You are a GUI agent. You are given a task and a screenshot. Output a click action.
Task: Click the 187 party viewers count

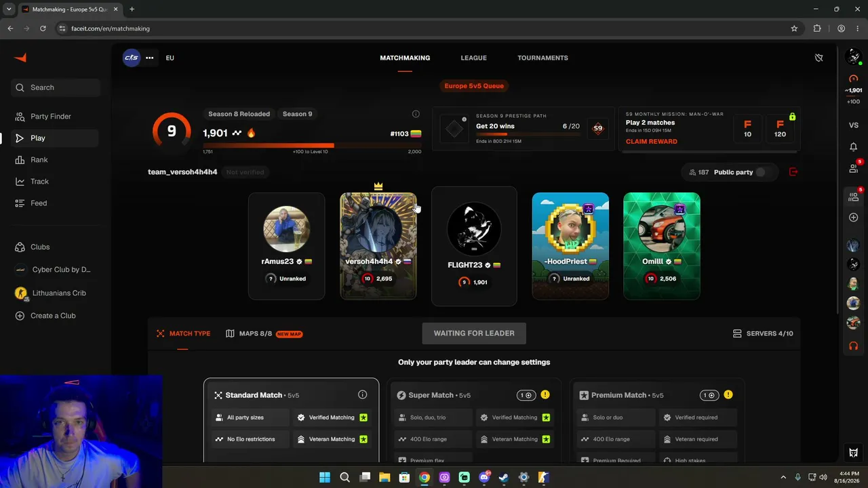[698, 172]
